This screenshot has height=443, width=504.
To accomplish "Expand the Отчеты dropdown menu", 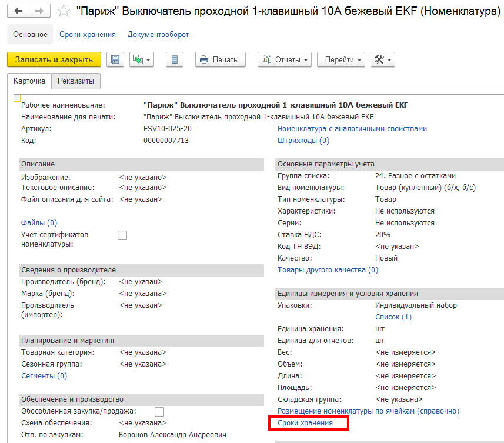I will tap(285, 59).
